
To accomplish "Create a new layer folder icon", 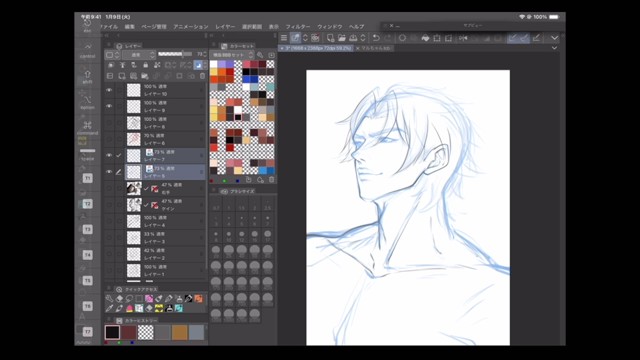I will [x=144, y=76].
